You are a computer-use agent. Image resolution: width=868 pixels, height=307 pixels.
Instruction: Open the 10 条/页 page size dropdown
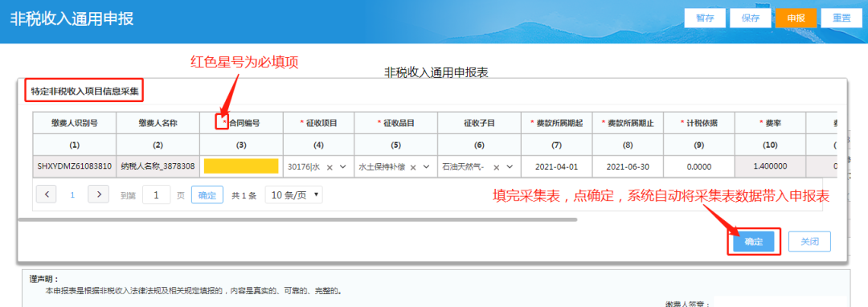point(293,194)
